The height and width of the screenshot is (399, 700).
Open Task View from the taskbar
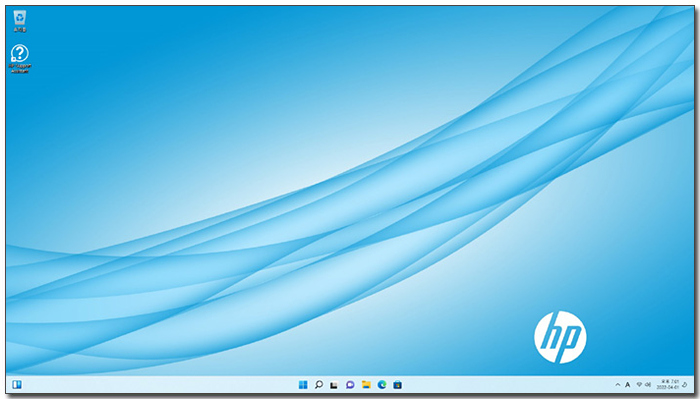point(334,385)
